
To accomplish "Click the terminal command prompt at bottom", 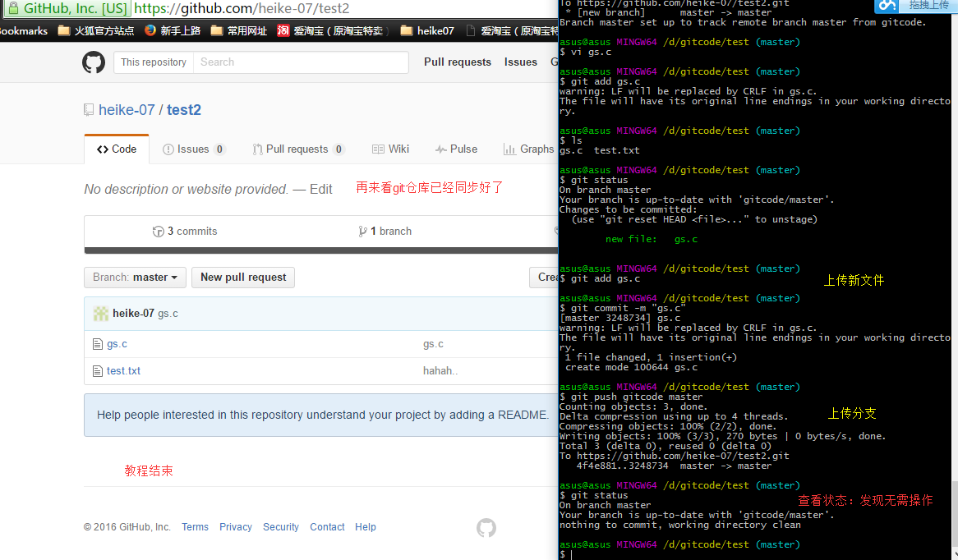I will click(566, 554).
